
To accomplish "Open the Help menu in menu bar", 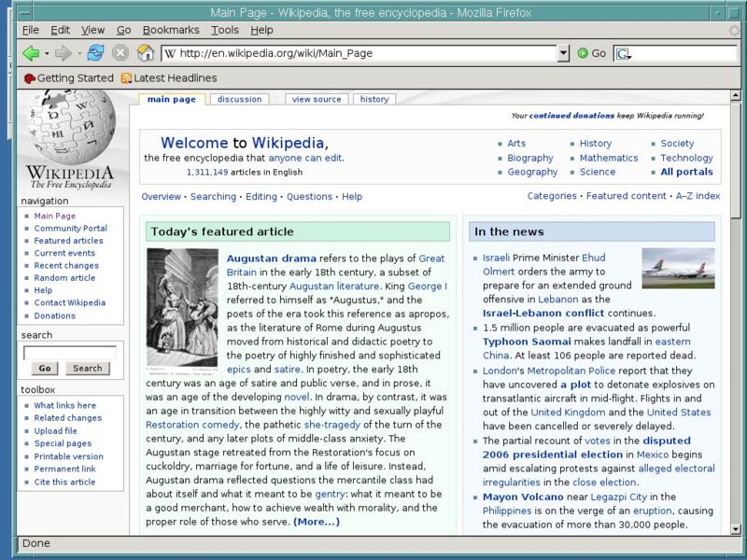I will coord(262,30).
